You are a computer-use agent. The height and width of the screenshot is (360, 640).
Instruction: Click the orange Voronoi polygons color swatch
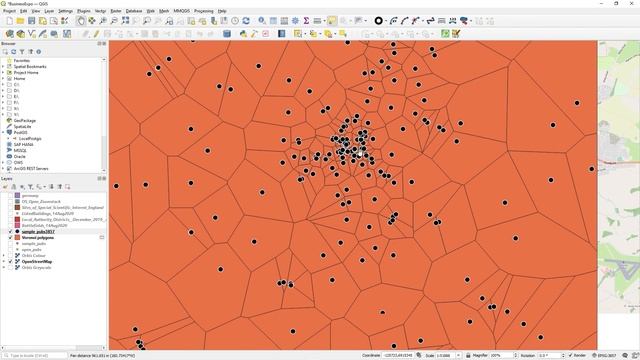(18, 238)
